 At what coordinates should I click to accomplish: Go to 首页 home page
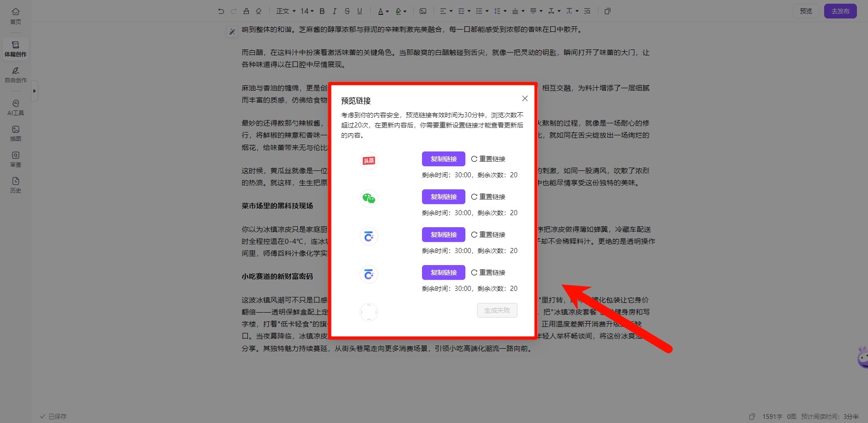click(x=16, y=15)
